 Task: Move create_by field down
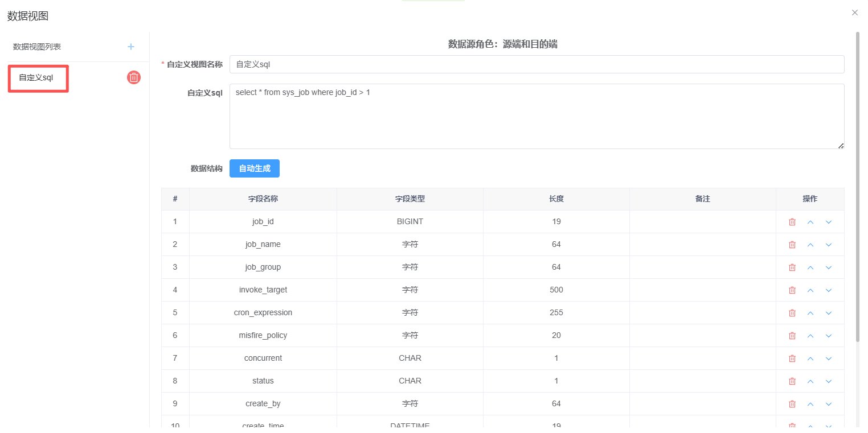coord(829,404)
